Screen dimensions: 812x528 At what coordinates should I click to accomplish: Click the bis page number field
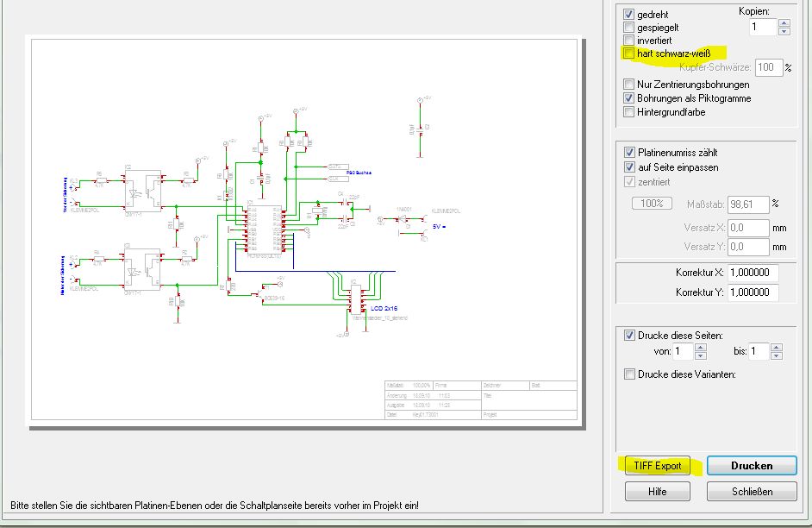pos(759,351)
